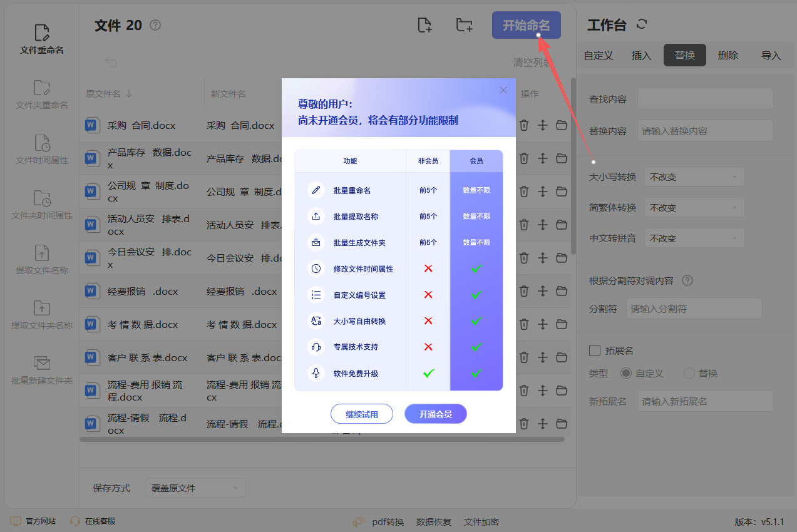Viewport: 797px width, 532px height.
Task: Click the vertical scrollbar of file list
Action: pos(573,166)
